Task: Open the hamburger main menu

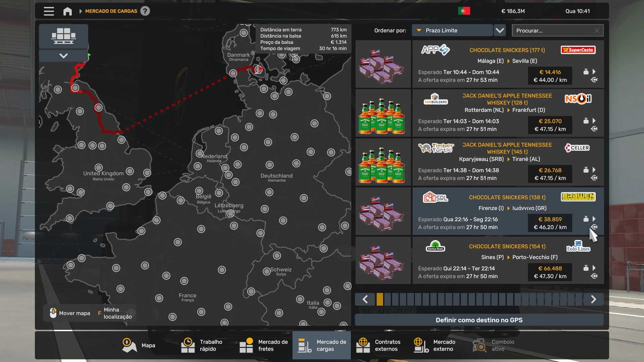Action: [49, 11]
